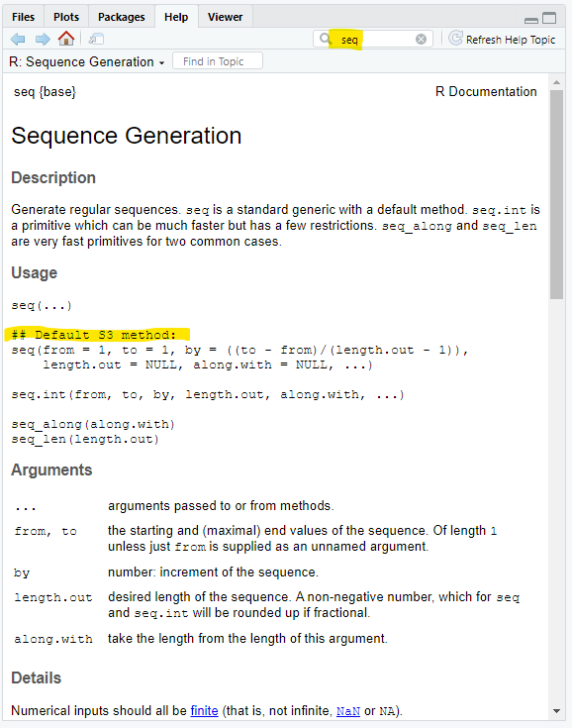Follow the finite hyperlink
The height and width of the screenshot is (728, 572).
click(x=204, y=711)
